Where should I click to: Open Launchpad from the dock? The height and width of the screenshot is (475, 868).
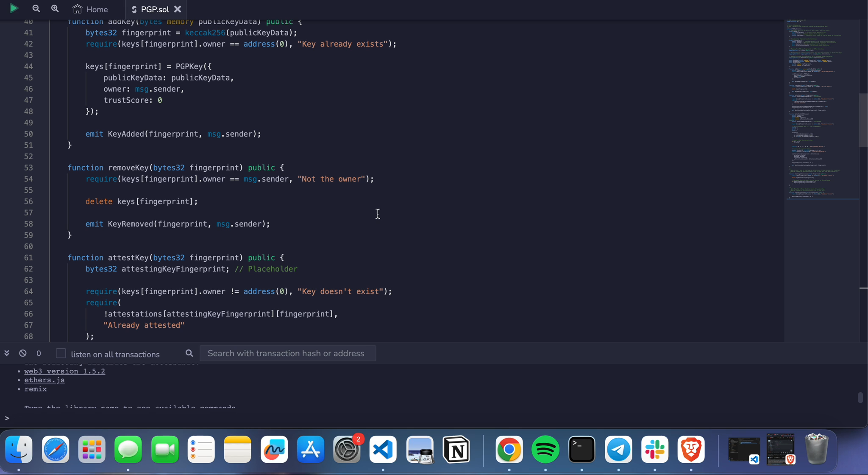click(92, 450)
